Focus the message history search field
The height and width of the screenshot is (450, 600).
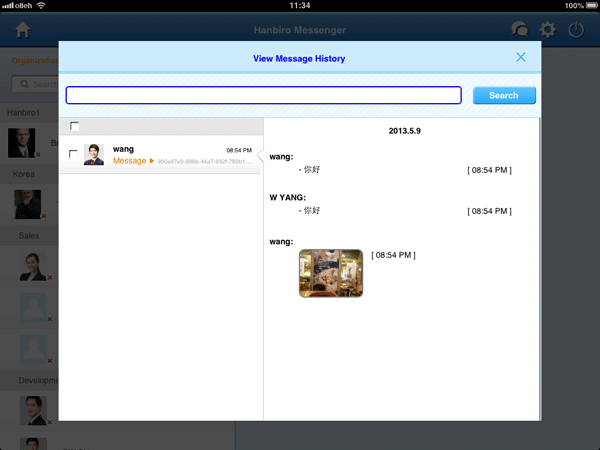[x=263, y=95]
